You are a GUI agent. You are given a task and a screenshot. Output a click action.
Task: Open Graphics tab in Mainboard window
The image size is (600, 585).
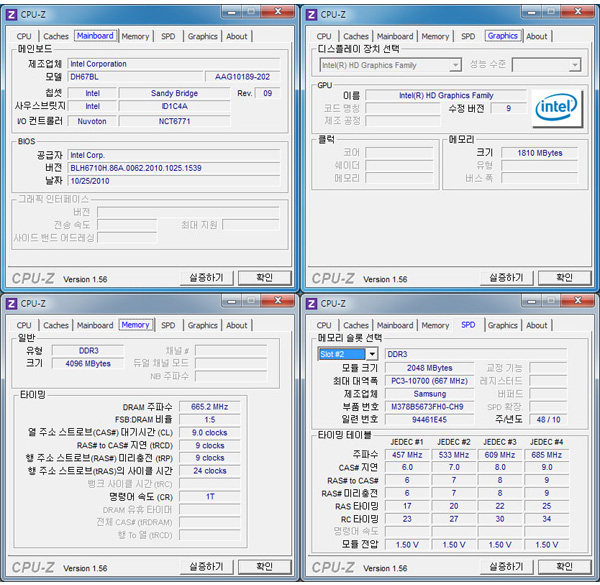coord(202,36)
